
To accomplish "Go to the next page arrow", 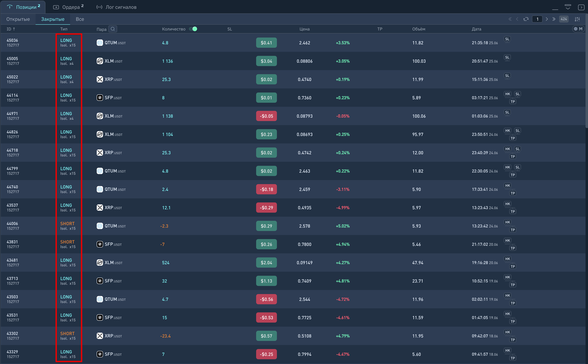I will (x=547, y=19).
